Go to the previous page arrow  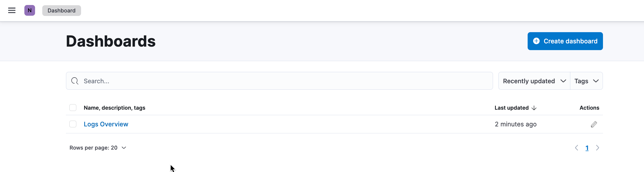pyautogui.click(x=577, y=148)
